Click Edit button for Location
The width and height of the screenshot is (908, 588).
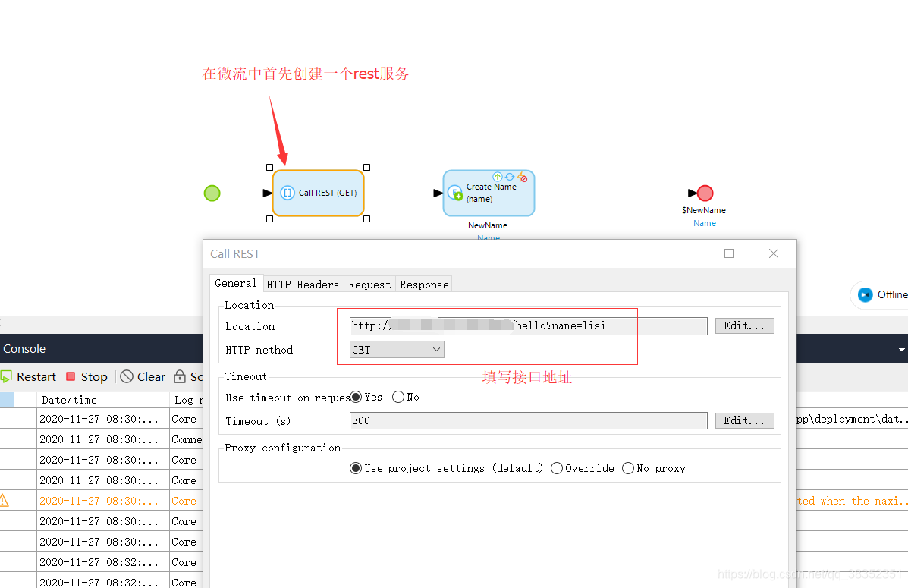pos(744,325)
